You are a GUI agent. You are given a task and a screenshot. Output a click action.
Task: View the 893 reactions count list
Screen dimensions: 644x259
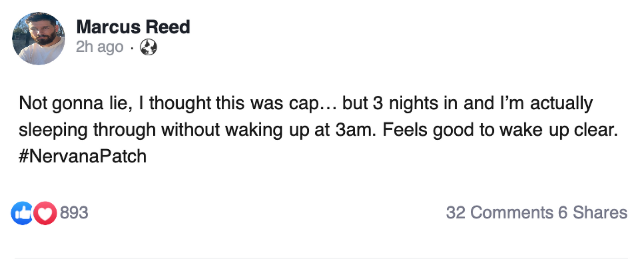(x=74, y=213)
